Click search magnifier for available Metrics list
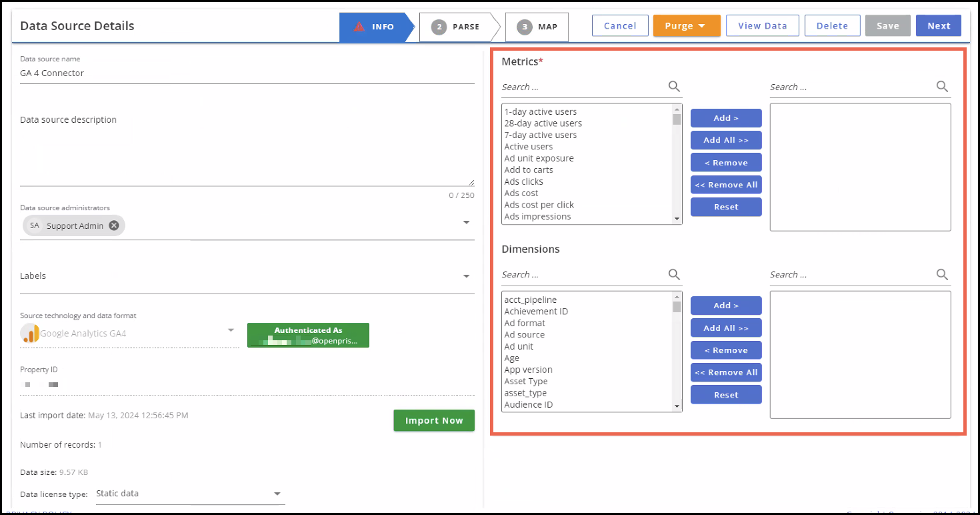Screen dimensions: 980x515 pyautogui.click(x=674, y=86)
